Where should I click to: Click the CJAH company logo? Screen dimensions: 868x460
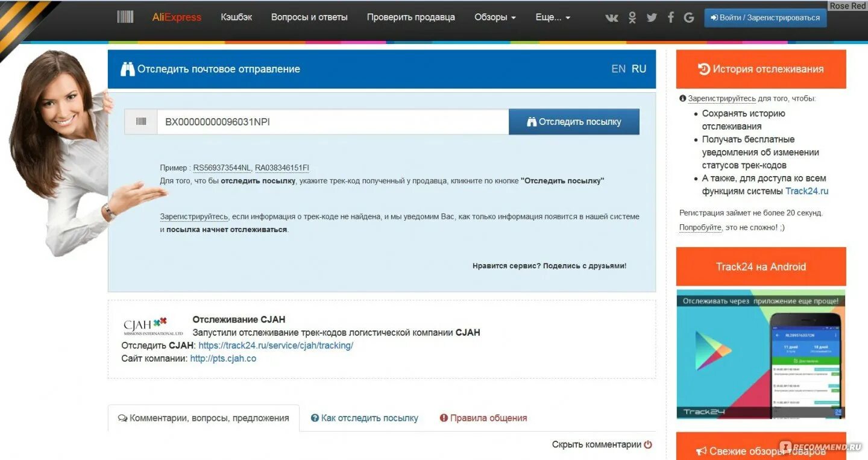pyautogui.click(x=152, y=326)
